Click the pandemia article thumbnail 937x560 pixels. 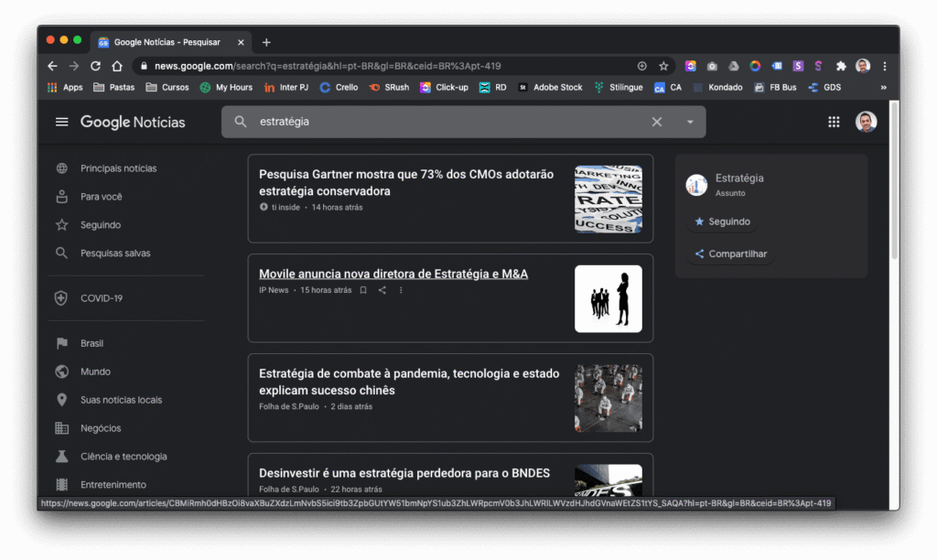tap(609, 398)
